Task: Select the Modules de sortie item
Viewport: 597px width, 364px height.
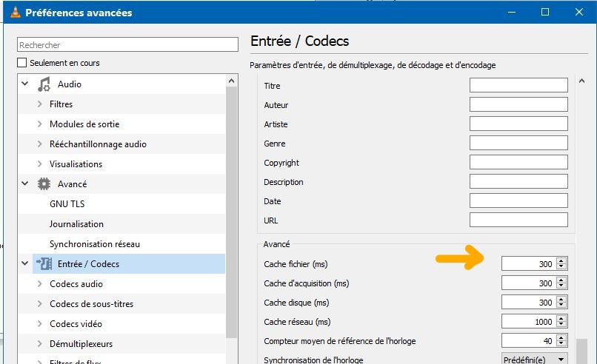Action: 84,124
